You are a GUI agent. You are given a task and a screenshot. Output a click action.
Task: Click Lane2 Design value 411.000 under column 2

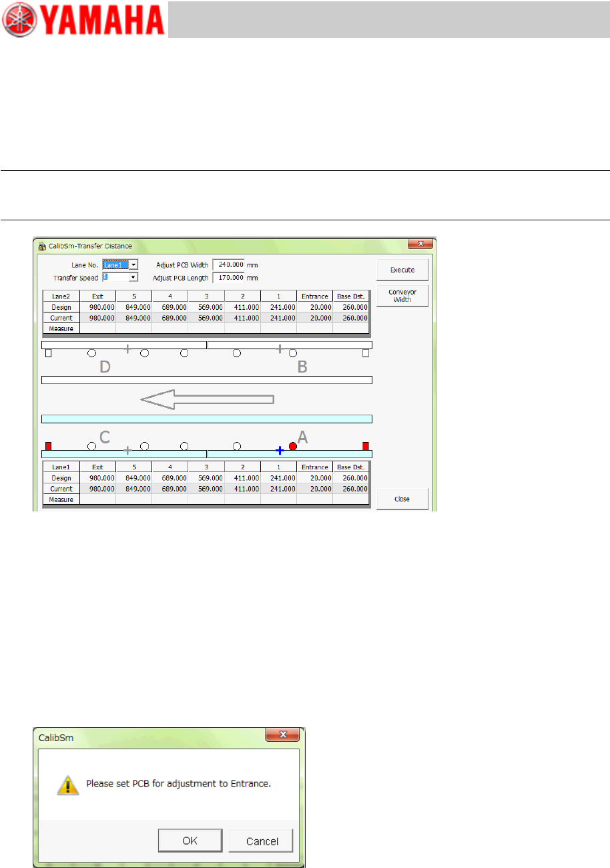click(x=242, y=307)
